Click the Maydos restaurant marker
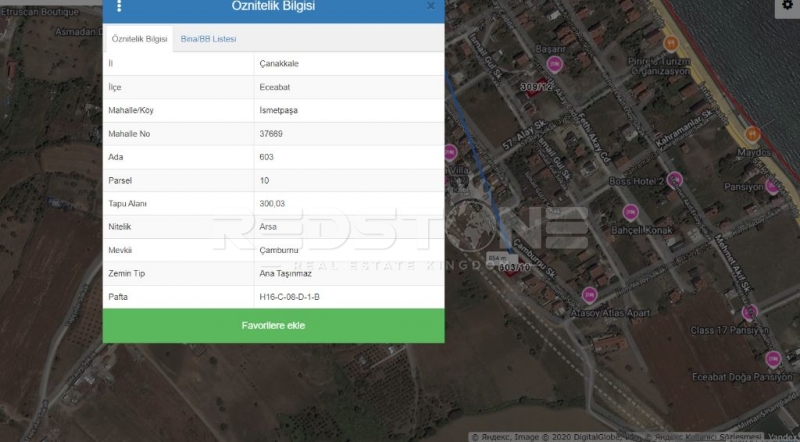This screenshot has height=442, width=800. pos(751,134)
